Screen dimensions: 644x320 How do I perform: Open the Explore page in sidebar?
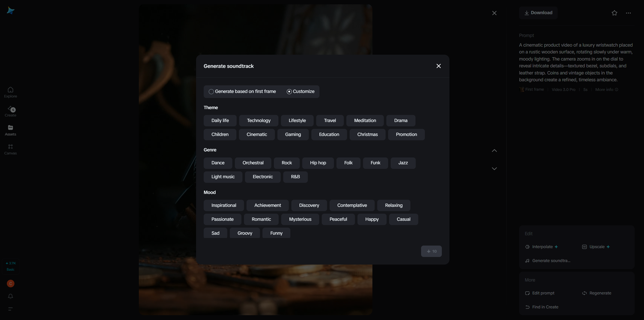[x=10, y=92]
